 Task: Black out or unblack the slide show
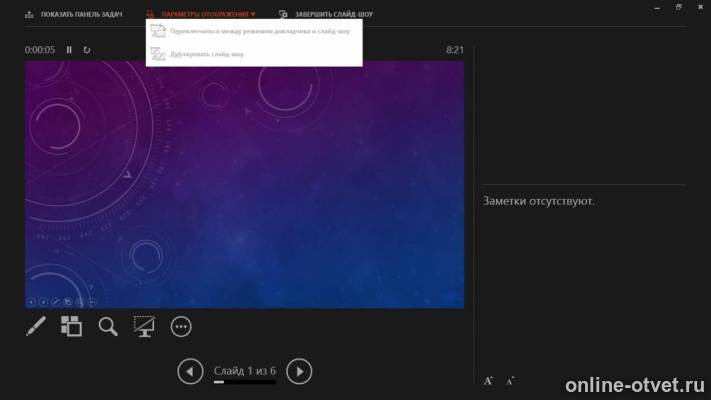tap(144, 327)
